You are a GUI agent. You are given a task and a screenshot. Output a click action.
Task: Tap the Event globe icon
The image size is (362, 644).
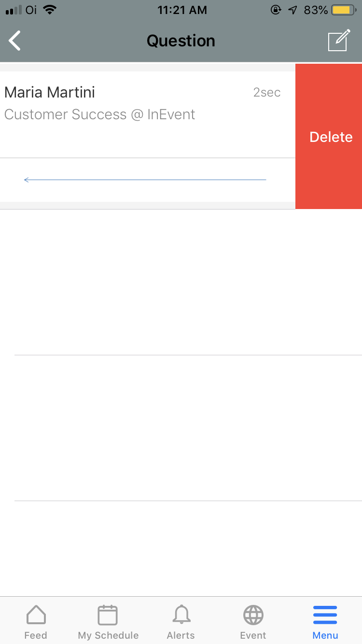(x=253, y=615)
